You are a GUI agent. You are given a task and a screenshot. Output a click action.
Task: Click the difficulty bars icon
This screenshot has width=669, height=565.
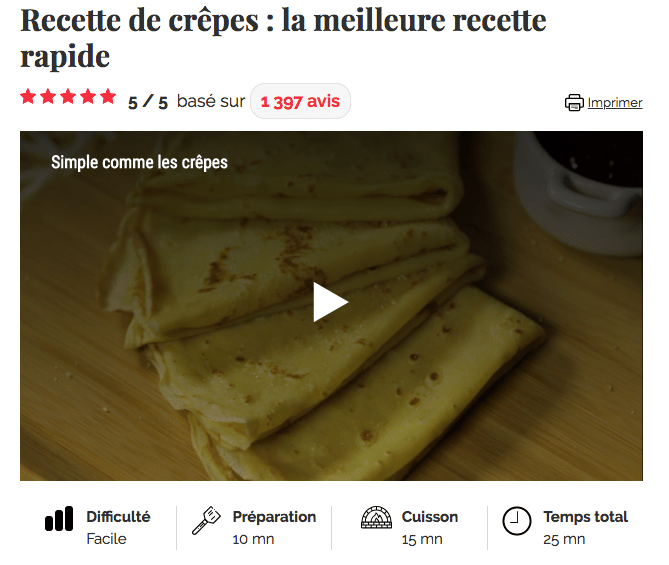59,518
